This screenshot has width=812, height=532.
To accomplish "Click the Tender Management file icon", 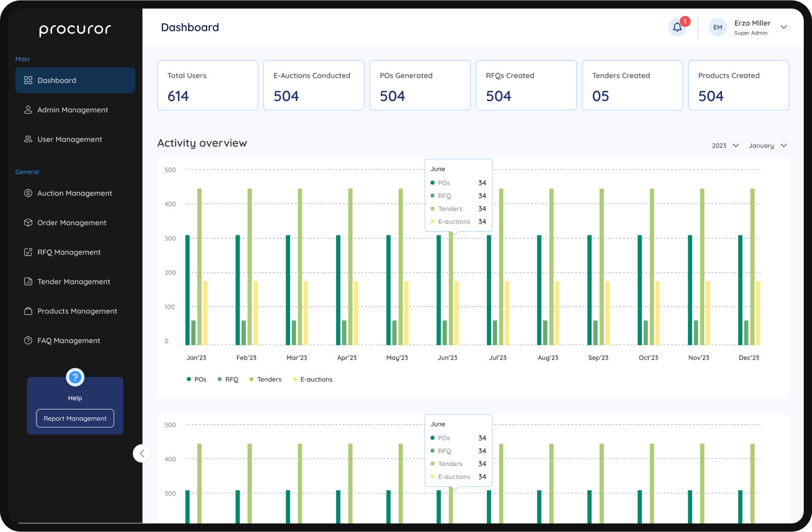I will (x=28, y=281).
